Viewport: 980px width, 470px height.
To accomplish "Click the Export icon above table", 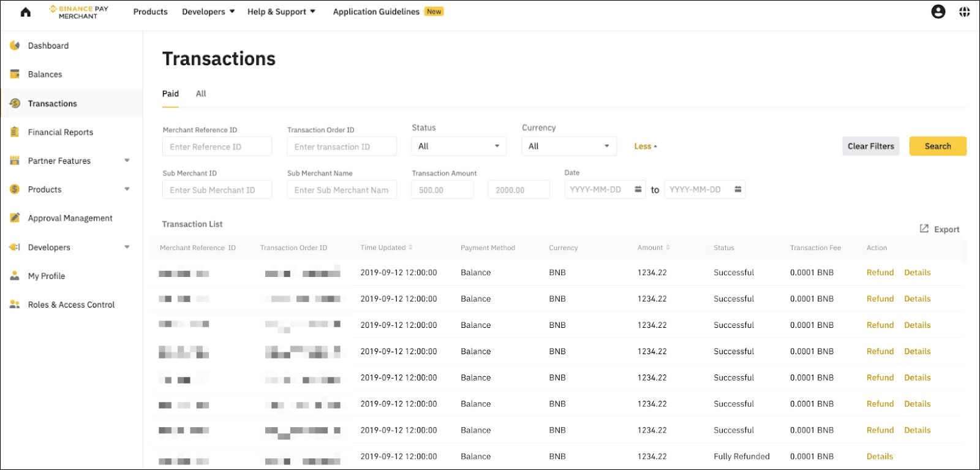I will (924, 229).
